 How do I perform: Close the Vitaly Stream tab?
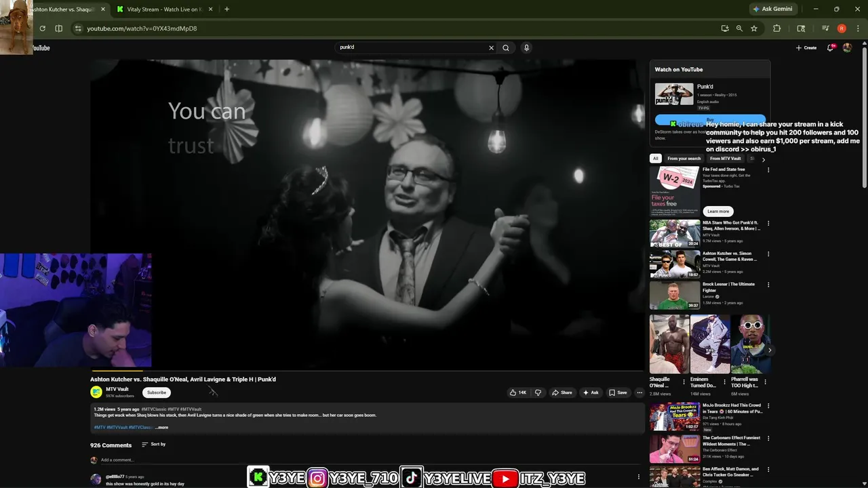(210, 9)
